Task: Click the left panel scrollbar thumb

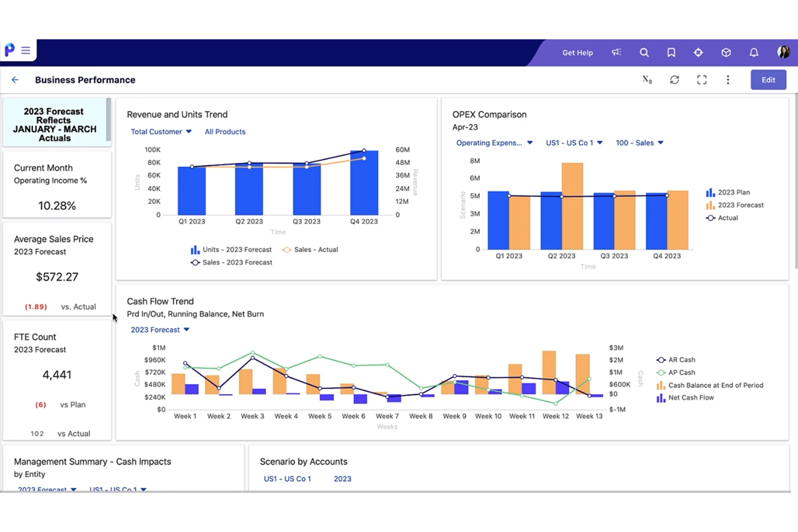Action: pyautogui.click(x=108, y=119)
